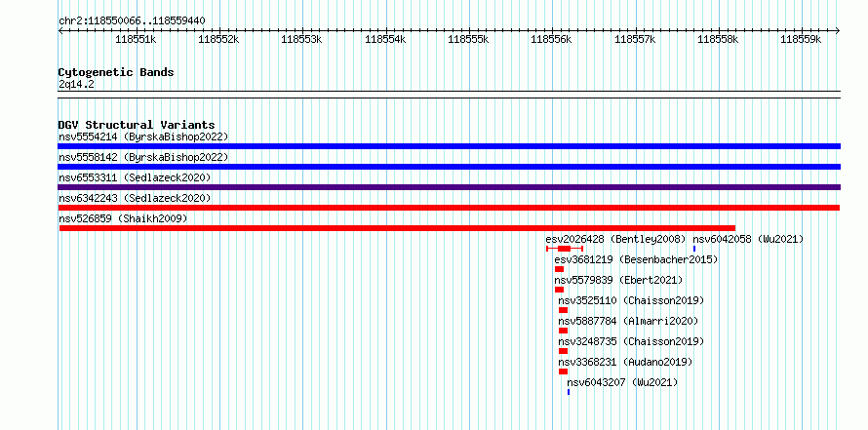Click the Cytogenetic Bands track title

pos(116,72)
